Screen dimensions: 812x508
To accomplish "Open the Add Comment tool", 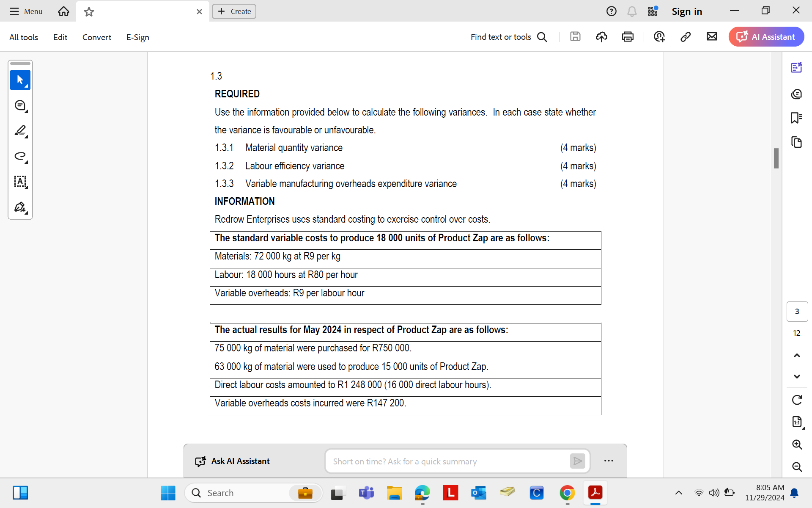I will click(x=20, y=105).
